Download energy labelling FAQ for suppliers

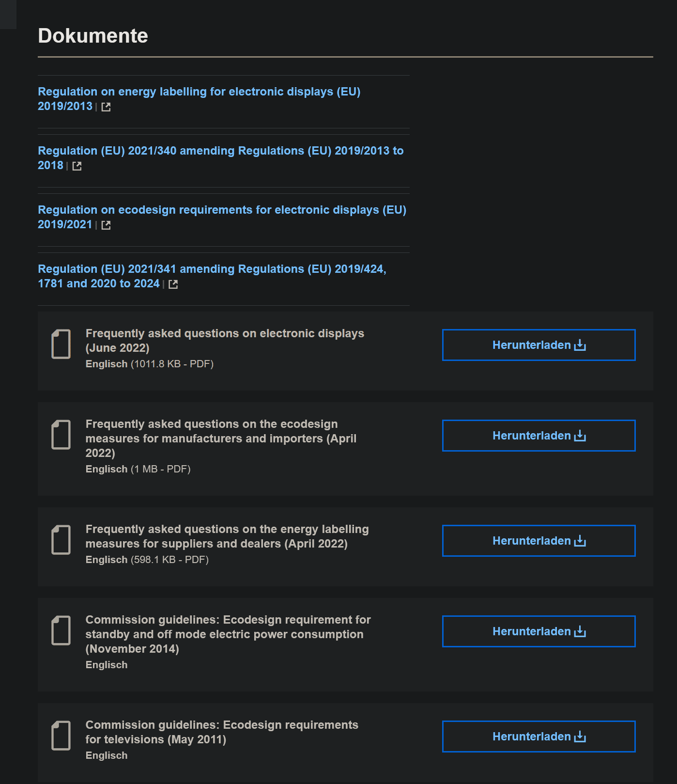coord(539,541)
